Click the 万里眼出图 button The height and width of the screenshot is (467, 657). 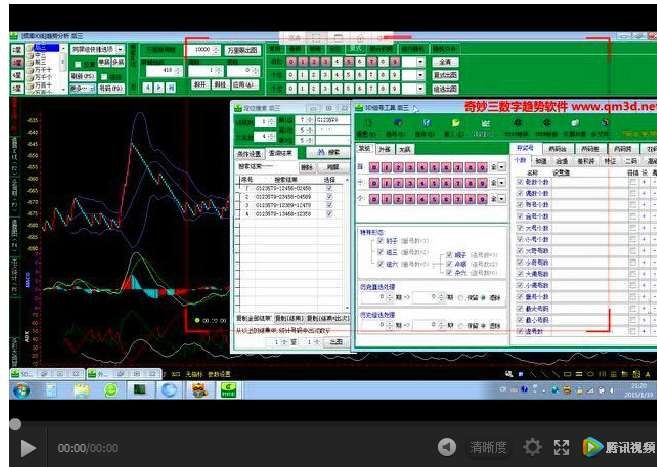(x=242, y=49)
